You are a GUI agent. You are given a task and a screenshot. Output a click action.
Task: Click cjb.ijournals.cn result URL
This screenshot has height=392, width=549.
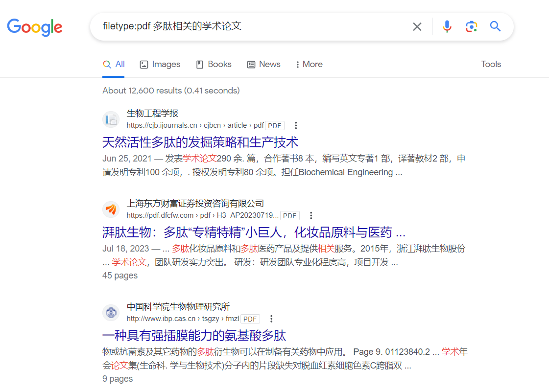click(x=195, y=125)
